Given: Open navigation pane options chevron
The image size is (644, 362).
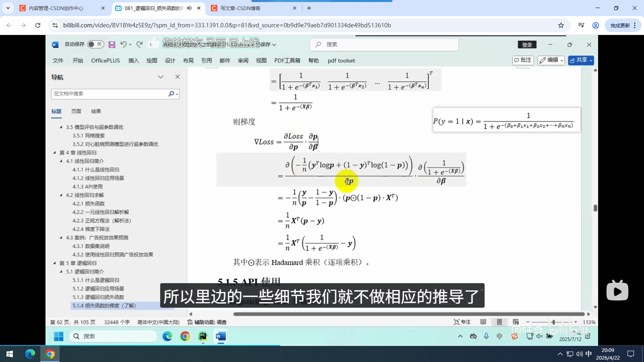Looking at the screenshot, I should point(161,77).
